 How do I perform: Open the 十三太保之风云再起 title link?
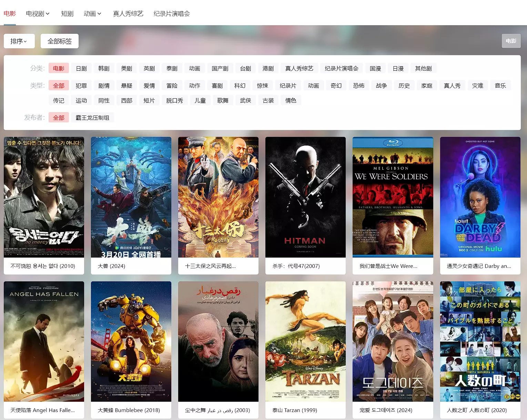(210, 266)
